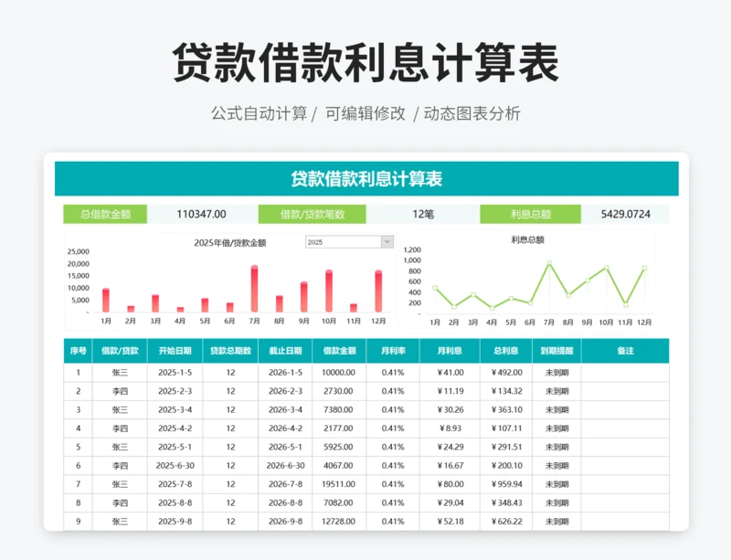Click the monthly interest cell ¥11.19
This screenshot has height=560, width=731.
tap(450, 391)
